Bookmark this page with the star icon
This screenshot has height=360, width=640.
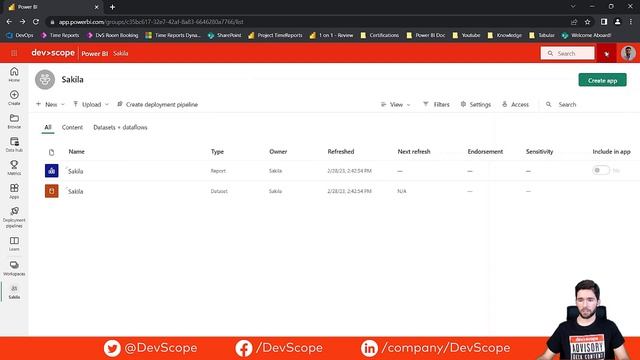click(587, 22)
